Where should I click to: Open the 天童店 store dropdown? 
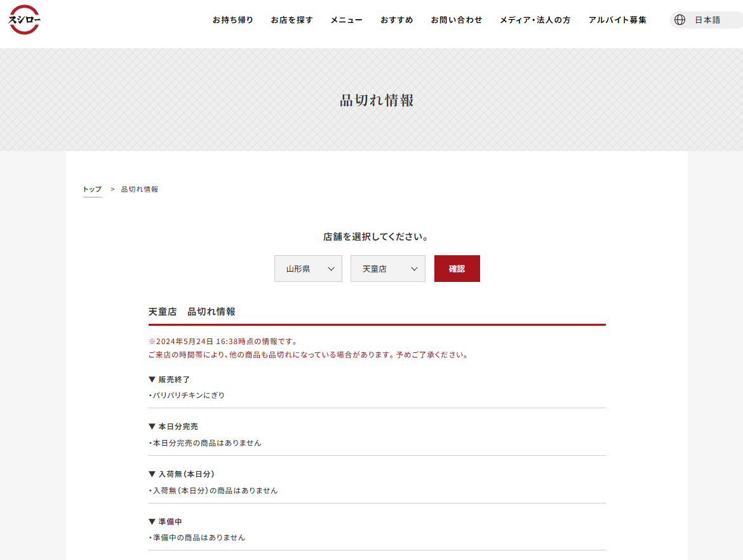pos(387,269)
